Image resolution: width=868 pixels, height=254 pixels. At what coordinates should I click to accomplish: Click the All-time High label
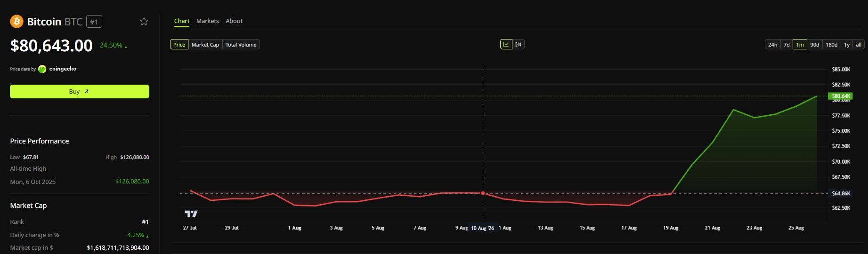coord(28,168)
